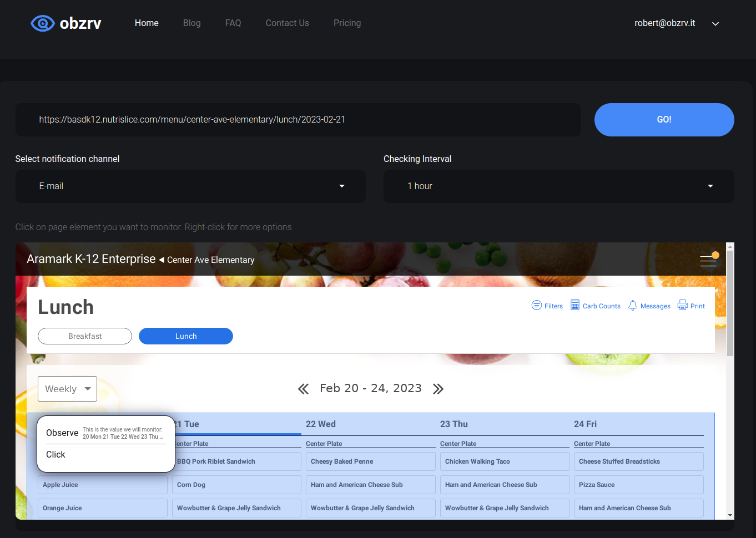The height and width of the screenshot is (538, 756).
Task: Open Carb Counts calculator icon
Action: click(575, 306)
